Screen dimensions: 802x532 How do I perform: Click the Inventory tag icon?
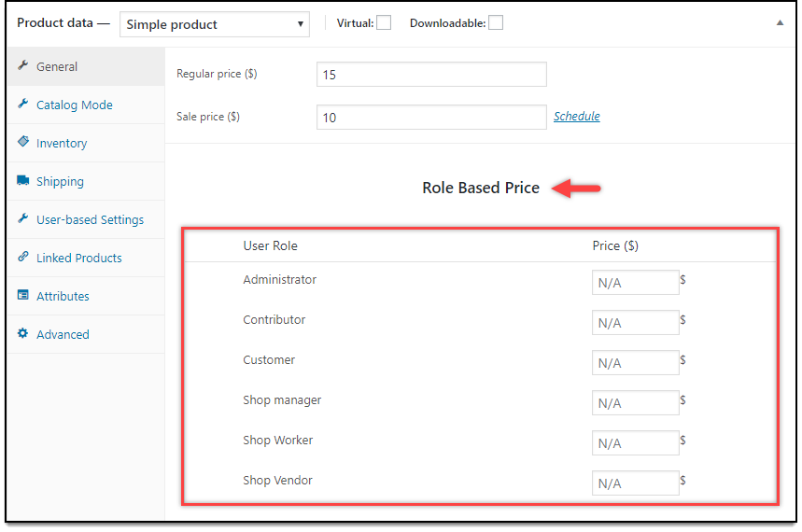[x=23, y=142]
